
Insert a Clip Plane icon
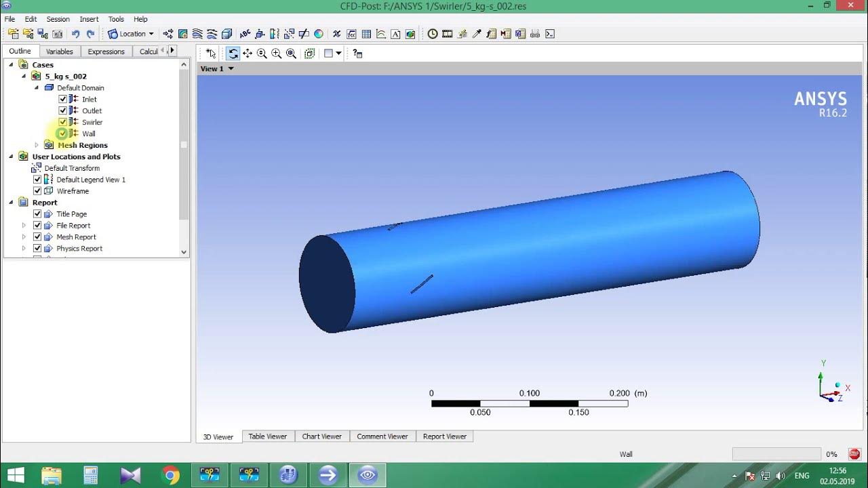pos(304,34)
